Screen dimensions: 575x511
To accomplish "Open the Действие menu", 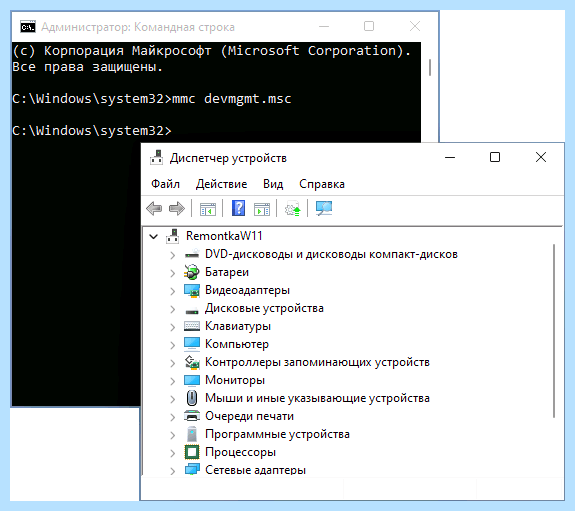I will click(x=221, y=184).
